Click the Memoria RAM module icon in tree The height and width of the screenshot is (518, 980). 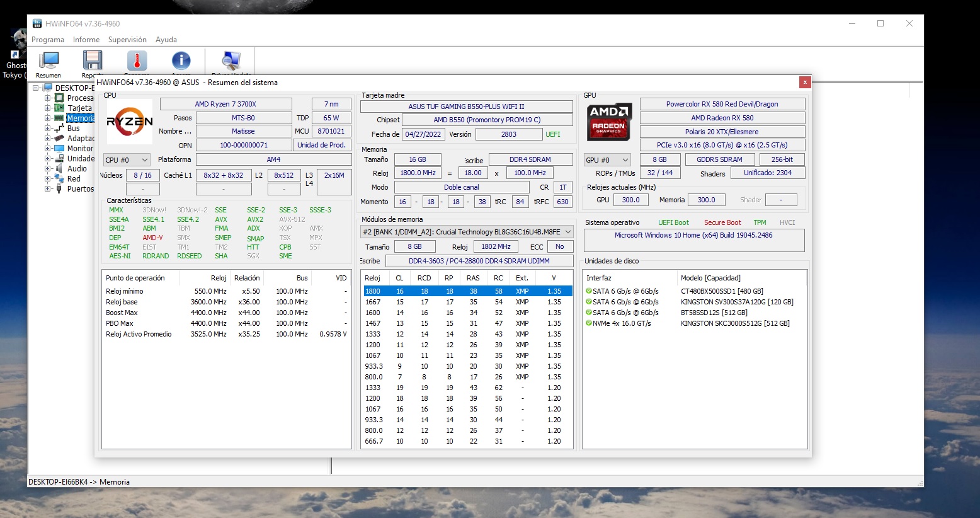59,118
